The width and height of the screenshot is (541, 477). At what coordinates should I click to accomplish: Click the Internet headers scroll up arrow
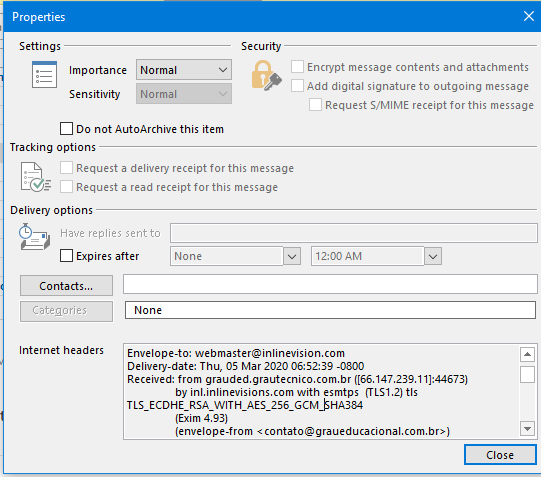click(527, 354)
